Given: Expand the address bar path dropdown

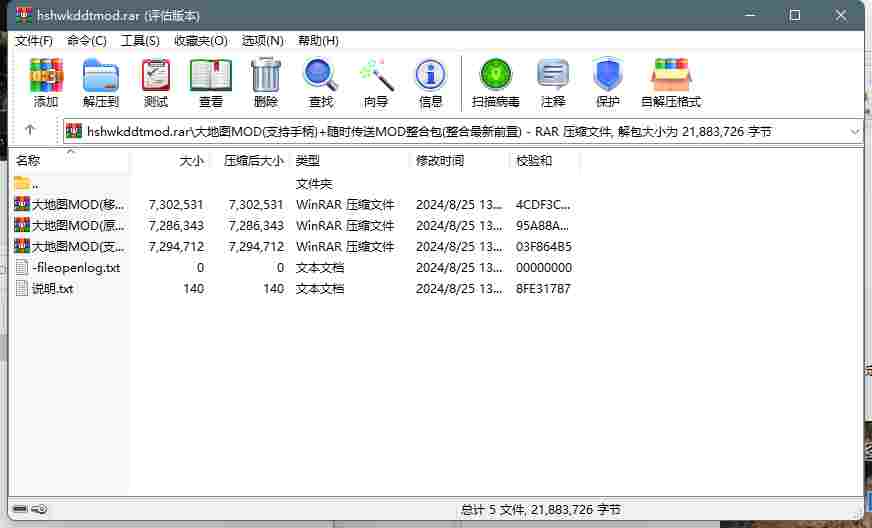Looking at the screenshot, I should click(854, 132).
